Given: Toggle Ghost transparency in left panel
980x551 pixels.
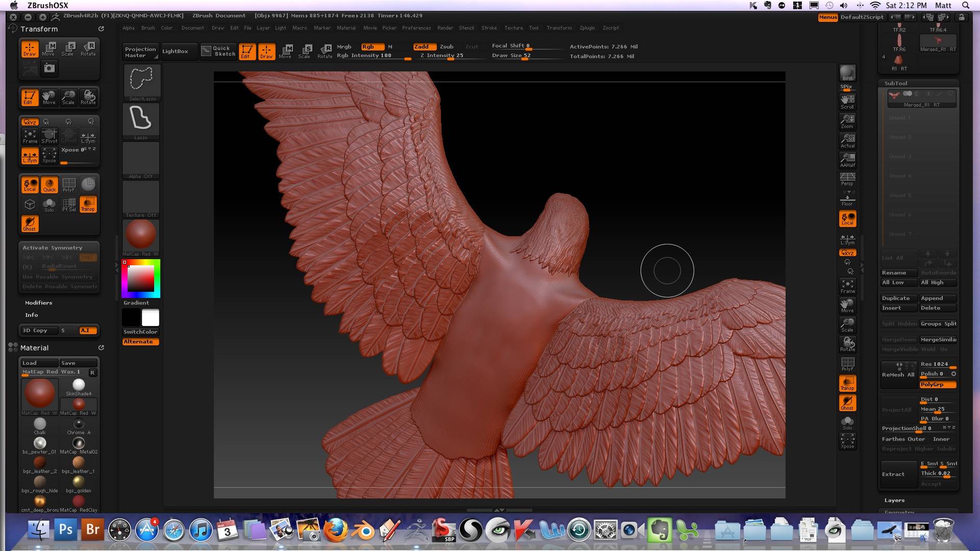Looking at the screenshot, I should point(30,223).
